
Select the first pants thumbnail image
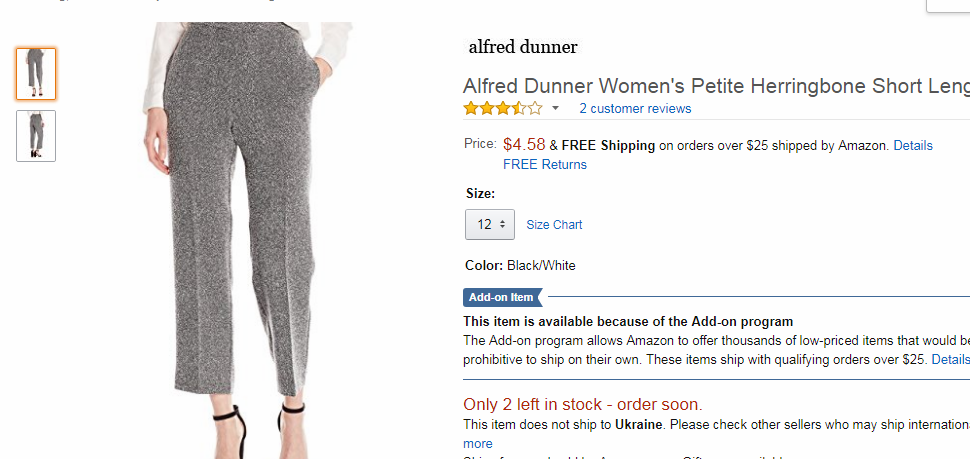36,74
